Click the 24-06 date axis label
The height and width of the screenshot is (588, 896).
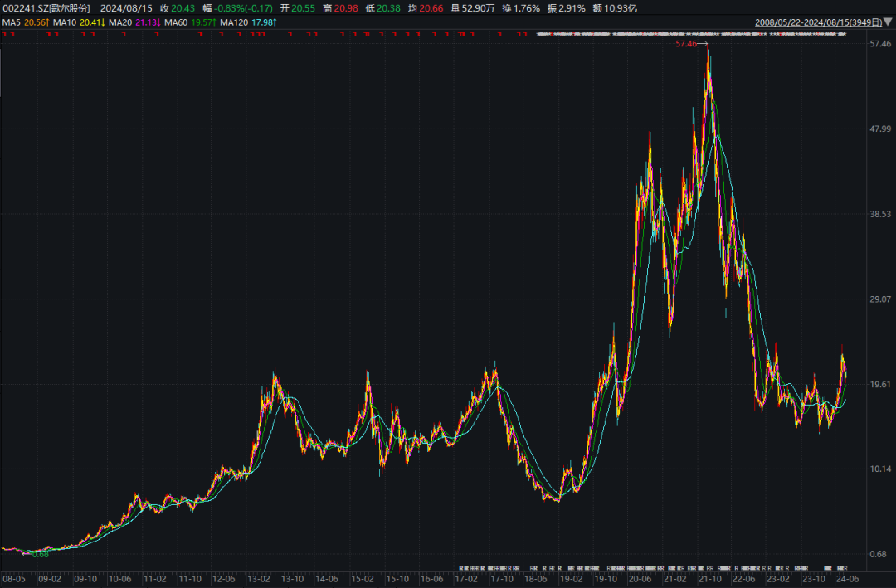point(847,579)
